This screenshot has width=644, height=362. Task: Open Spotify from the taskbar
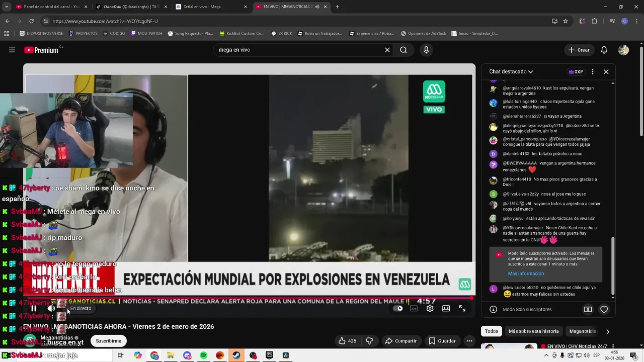204,355
